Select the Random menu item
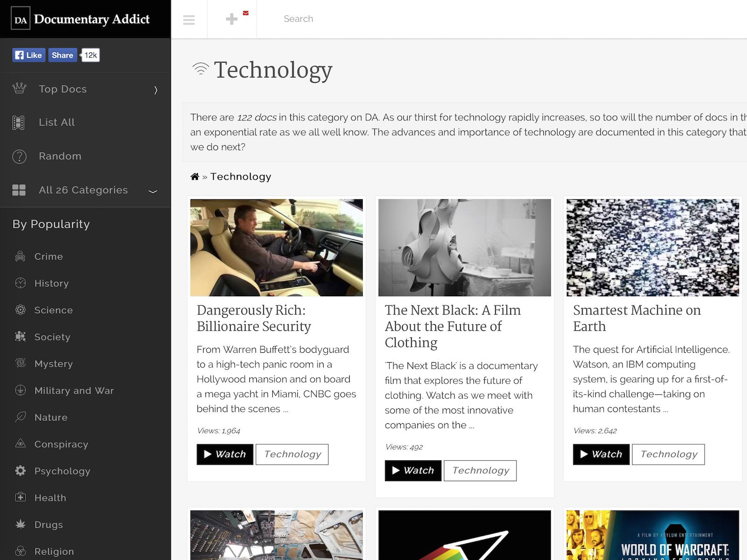The image size is (747, 560). point(60,156)
